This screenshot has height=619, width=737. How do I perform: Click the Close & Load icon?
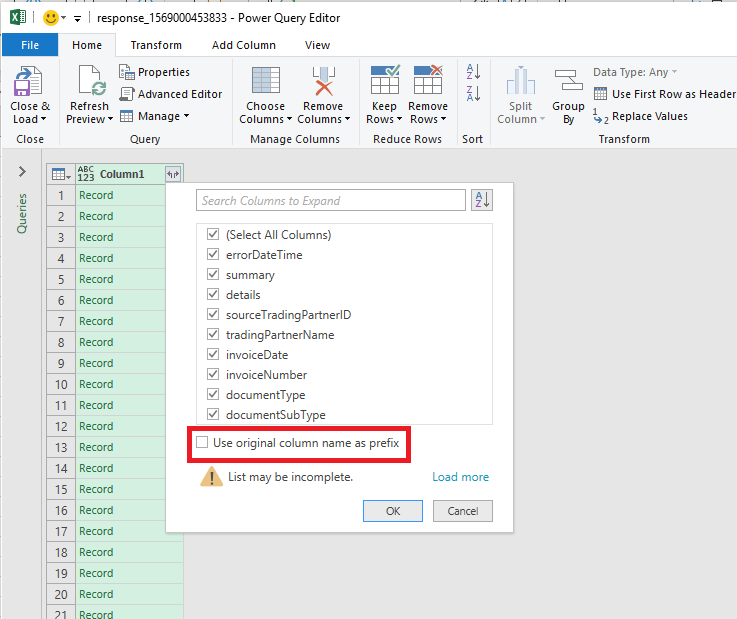[x=28, y=81]
